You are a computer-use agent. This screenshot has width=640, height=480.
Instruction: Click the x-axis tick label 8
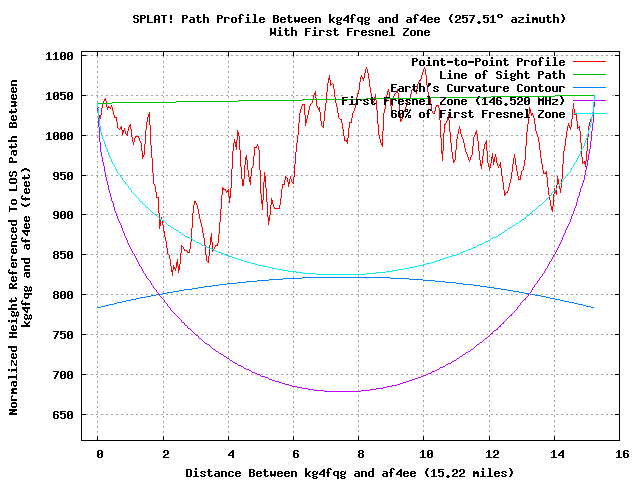tap(361, 454)
